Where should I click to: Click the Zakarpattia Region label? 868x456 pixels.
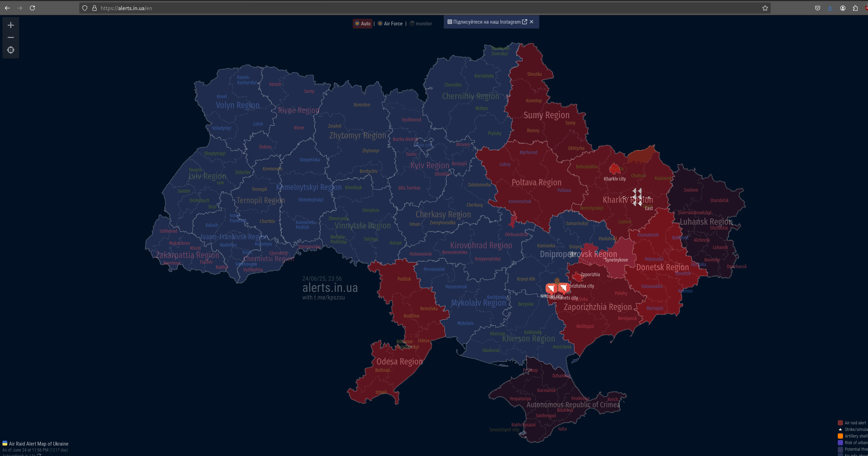click(x=187, y=255)
